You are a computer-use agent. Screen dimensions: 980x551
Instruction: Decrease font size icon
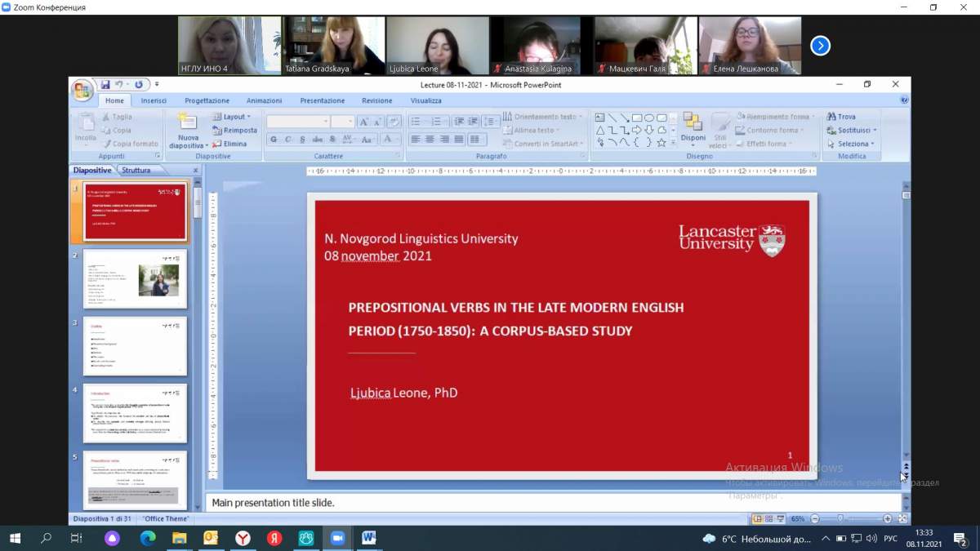tap(377, 122)
